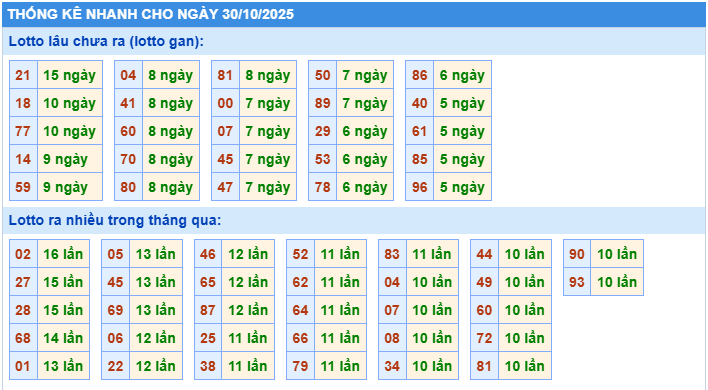This screenshot has height=390, width=708.
Task: Select frequent number 69
Action: tap(116, 310)
